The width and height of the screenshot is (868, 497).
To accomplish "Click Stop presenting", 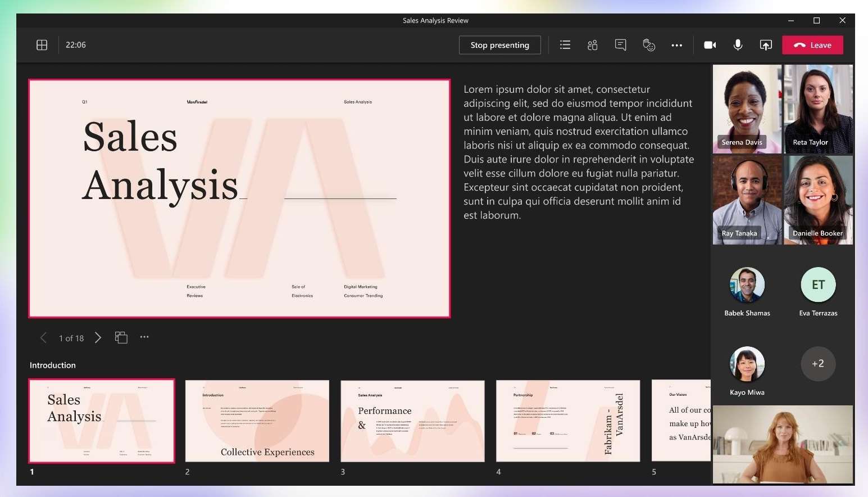I will pyautogui.click(x=500, y=45).
